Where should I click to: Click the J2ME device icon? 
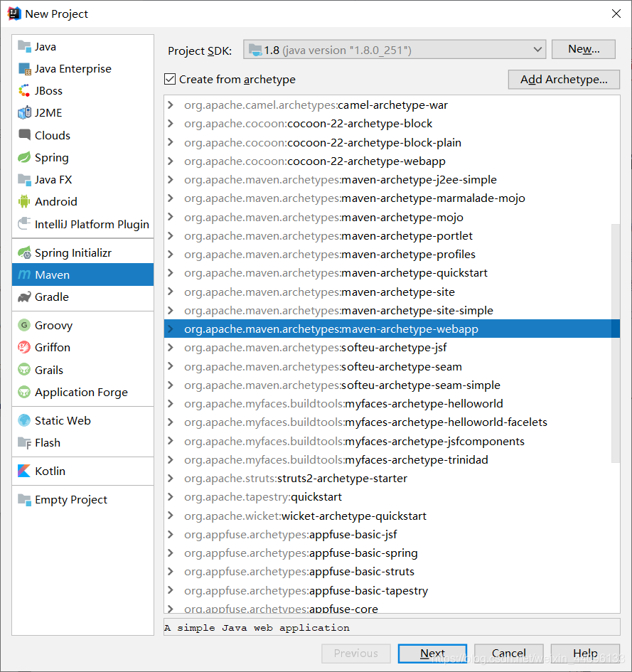[x=24, y=113]
